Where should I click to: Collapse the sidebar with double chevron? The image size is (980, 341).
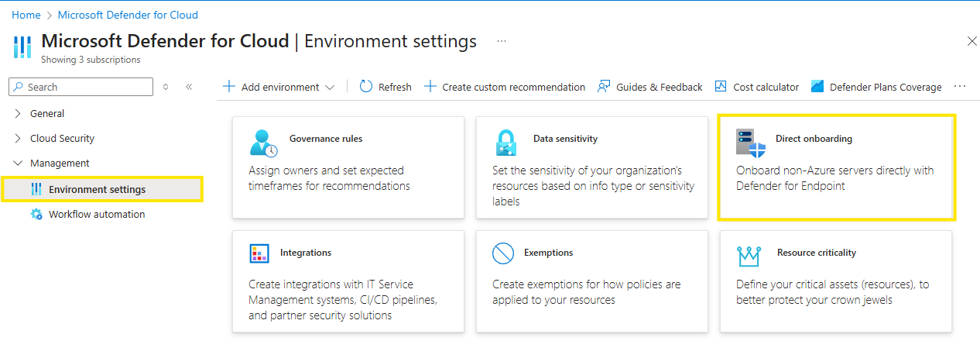[x=189, y=87]
